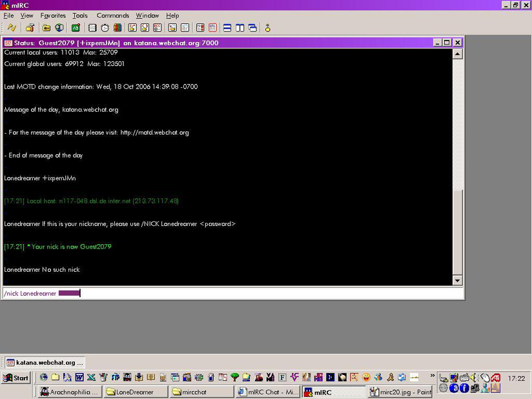
Task: Click the yellow About mIRC toolbar icon
Action: [268, 28]
